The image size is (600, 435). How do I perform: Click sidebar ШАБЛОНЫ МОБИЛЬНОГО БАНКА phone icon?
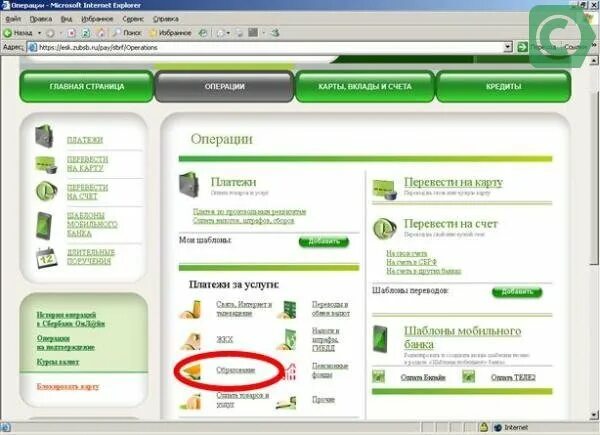click(44, 225)
